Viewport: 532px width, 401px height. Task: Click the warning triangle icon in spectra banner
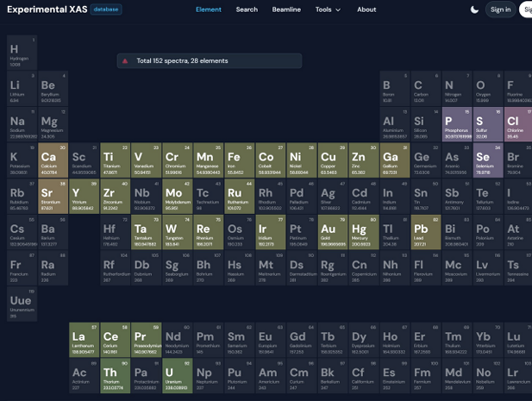[x=125, y=61]
